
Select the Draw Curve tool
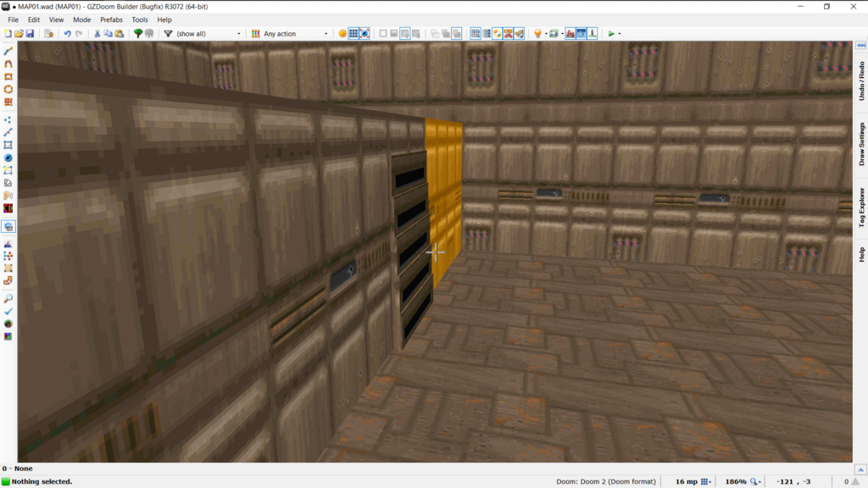pyautogui.click(x=8, y=64)
